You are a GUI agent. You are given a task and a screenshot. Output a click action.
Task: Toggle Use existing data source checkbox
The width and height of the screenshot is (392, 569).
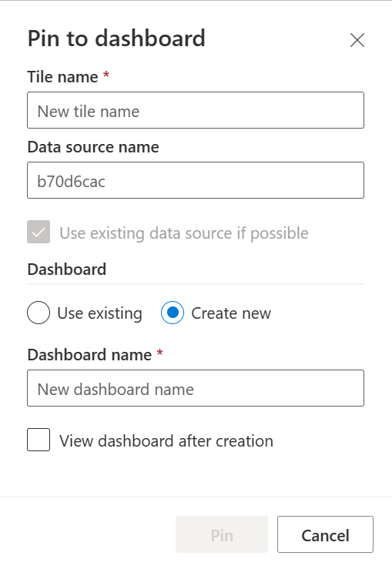(39, 232)
